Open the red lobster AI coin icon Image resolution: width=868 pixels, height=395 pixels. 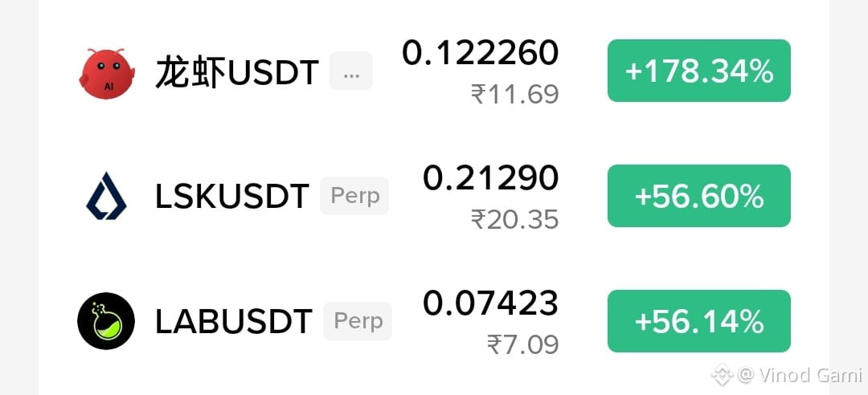(106, 72)
